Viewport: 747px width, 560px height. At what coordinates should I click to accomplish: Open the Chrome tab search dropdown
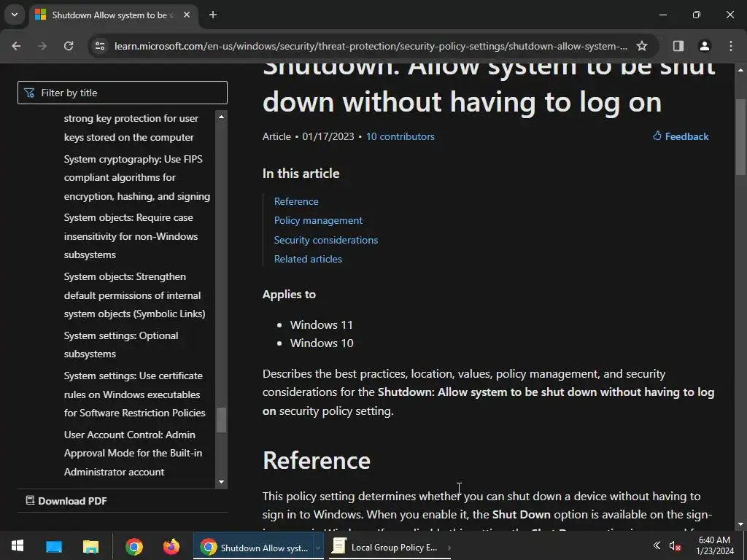(15, 15)
